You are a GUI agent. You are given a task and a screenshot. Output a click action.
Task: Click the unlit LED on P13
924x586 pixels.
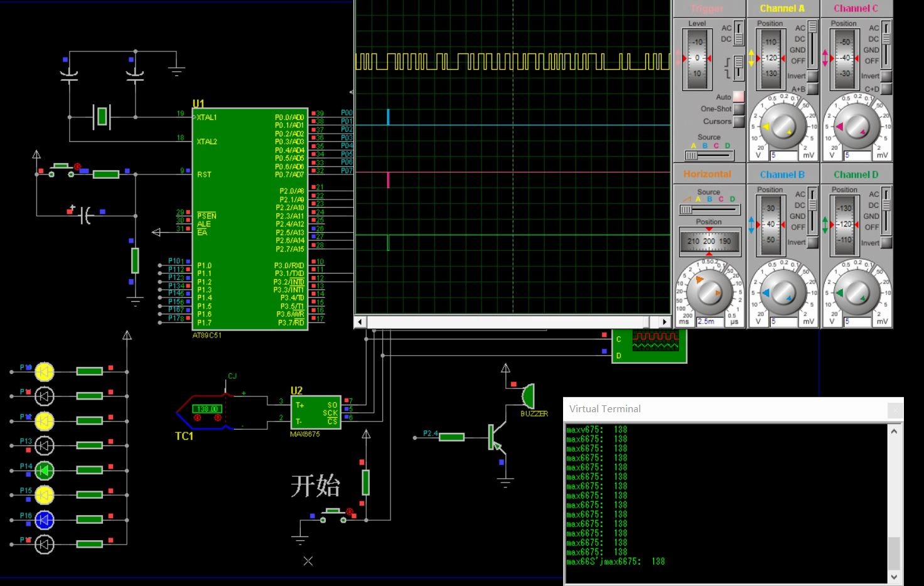point(44,445)
